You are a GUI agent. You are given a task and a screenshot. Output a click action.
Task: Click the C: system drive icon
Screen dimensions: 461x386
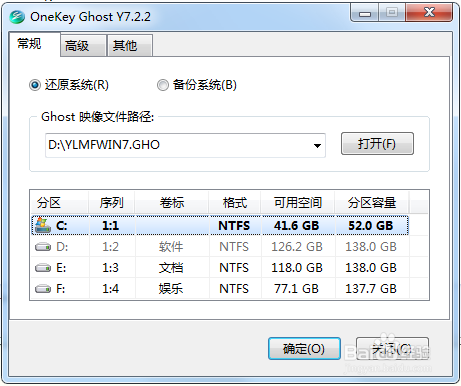[43, 225]
